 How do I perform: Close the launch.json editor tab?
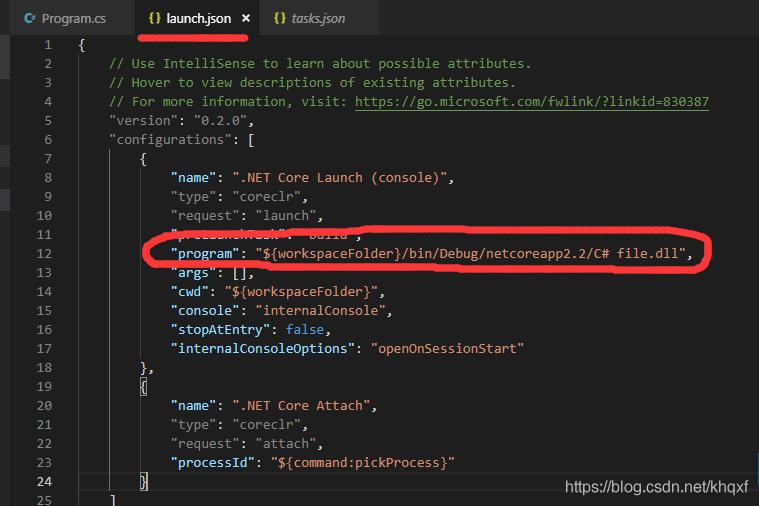tap(247, 19)
